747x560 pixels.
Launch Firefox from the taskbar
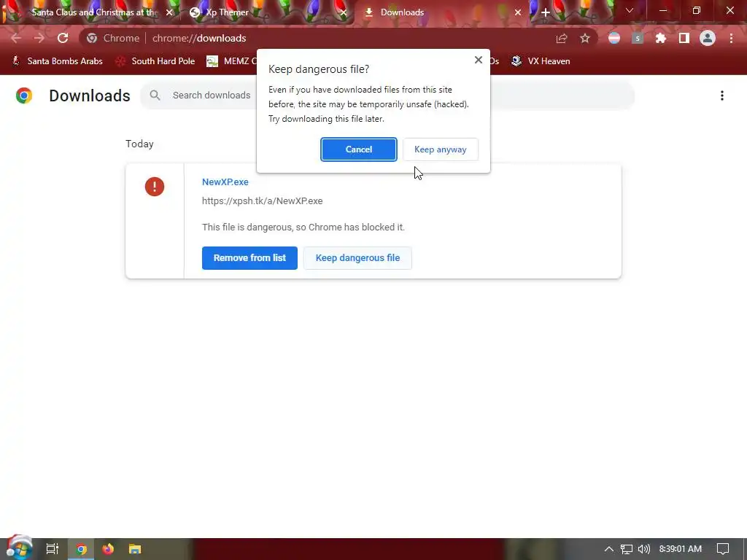(x=108, y=549)
